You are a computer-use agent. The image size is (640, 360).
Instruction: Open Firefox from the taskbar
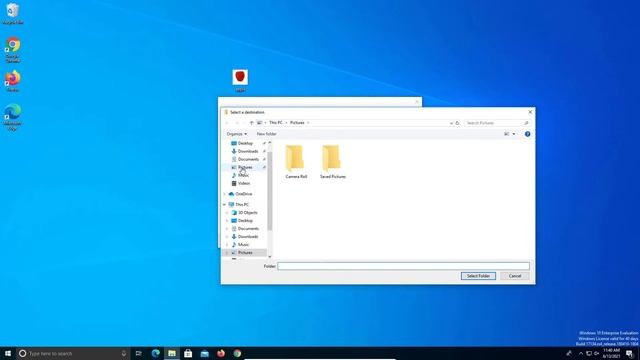click(x=221, y=353)
